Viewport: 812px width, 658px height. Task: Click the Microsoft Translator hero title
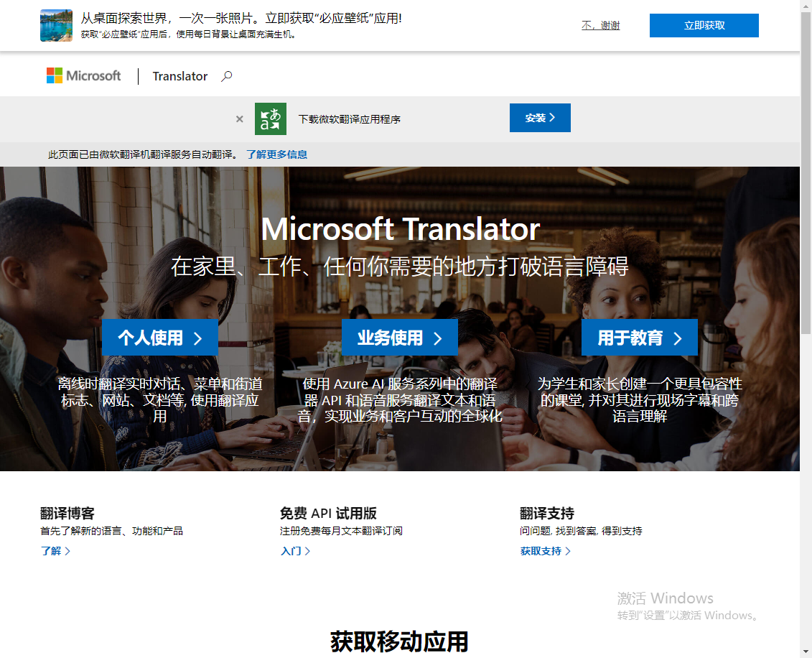pyautogui.click(x=401, y=228)
